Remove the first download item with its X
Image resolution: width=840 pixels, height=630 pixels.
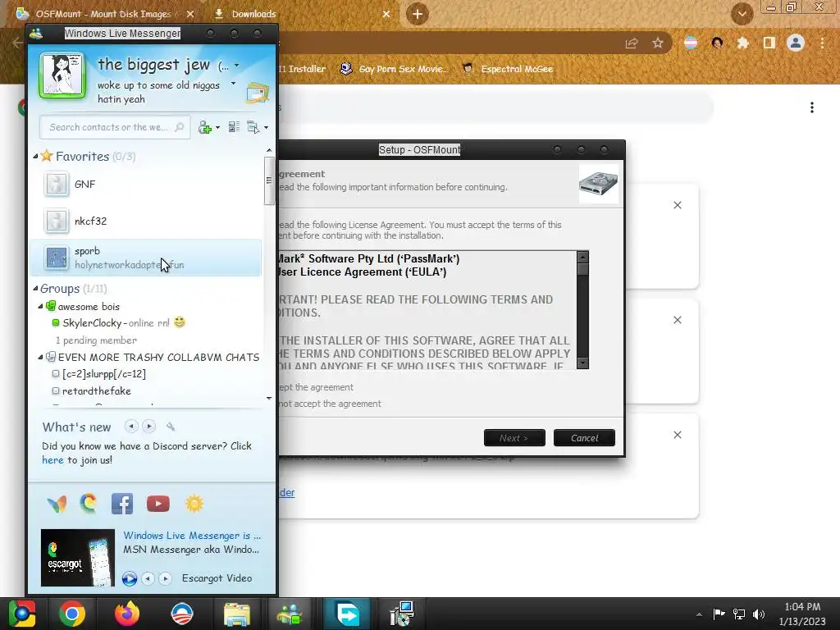pyautogui.click(x=678, y=205)
